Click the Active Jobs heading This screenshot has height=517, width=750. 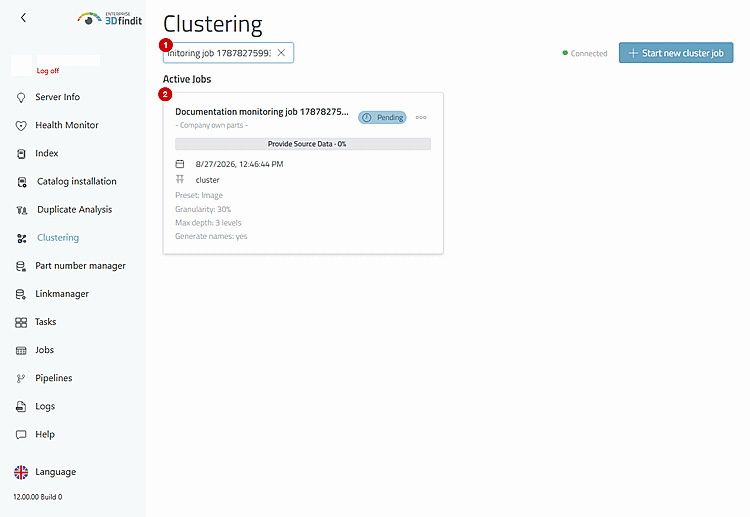[x=187, y=79]
